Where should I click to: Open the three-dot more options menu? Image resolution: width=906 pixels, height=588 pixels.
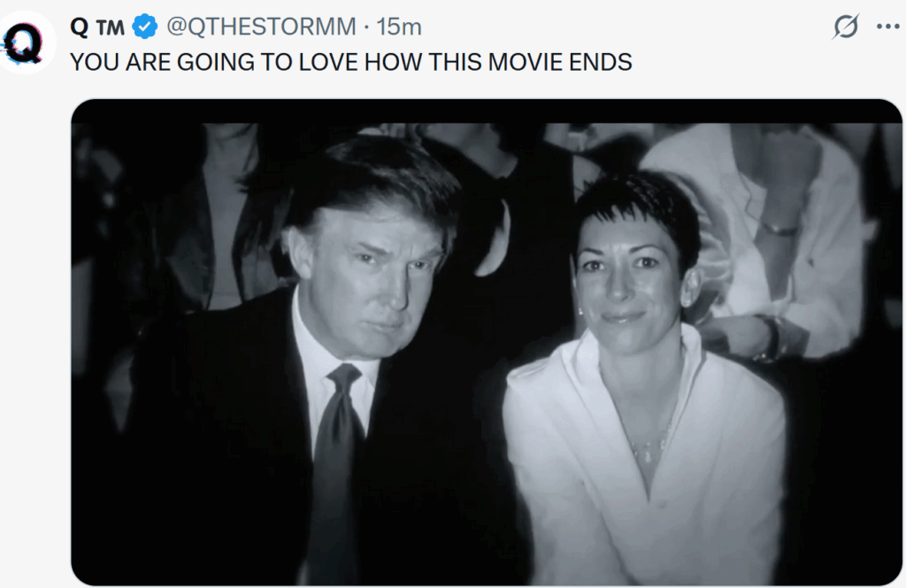point(887,27)
